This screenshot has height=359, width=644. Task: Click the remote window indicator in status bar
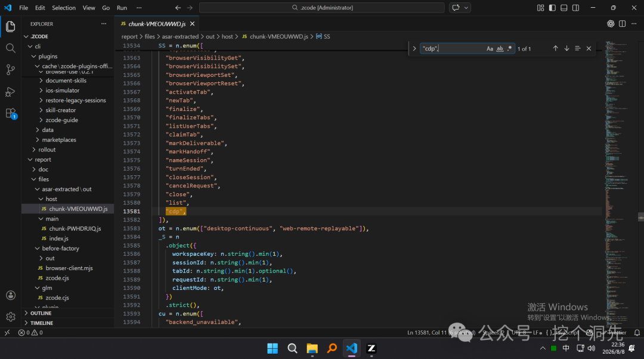pyautogui.click(x=7, y=333)
